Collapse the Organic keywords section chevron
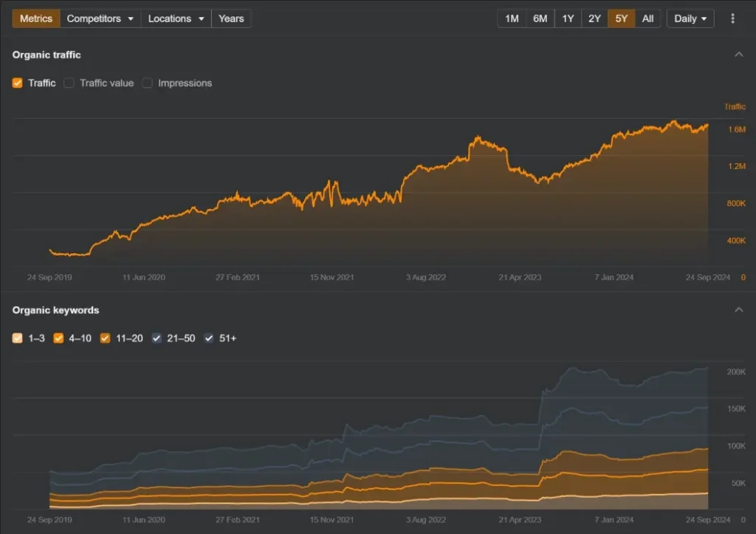The height and width of the screenshot is (534, 756). click(739, 309)
